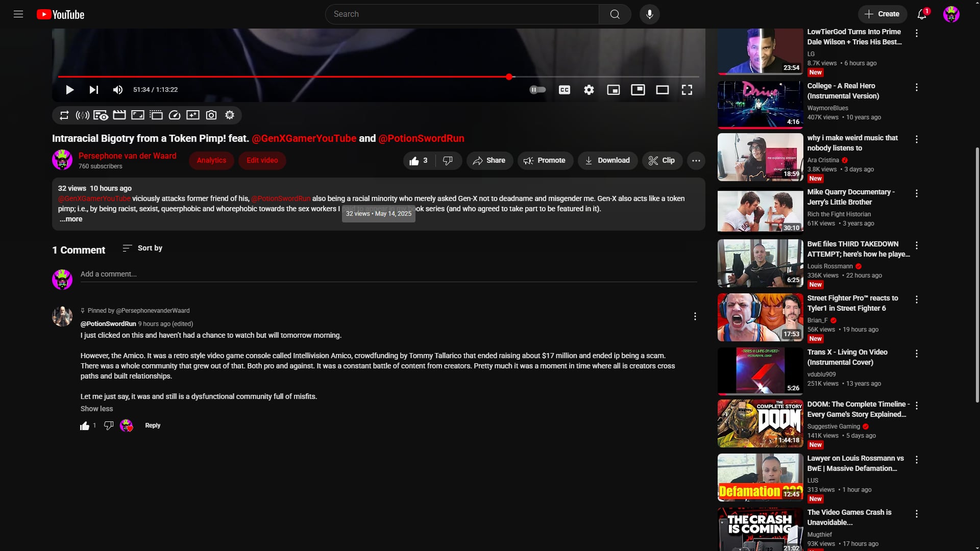Image resolution: width=980 pixels, height=551 pixels.
Task: Click the Promote button
Action: 545,161
